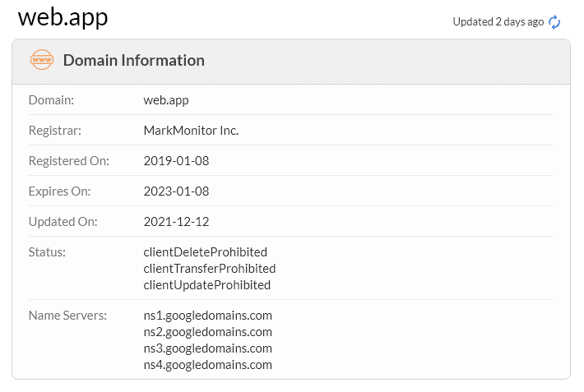Select status clientDeleteProhibited
584x392 pixels.
(205, 252)
